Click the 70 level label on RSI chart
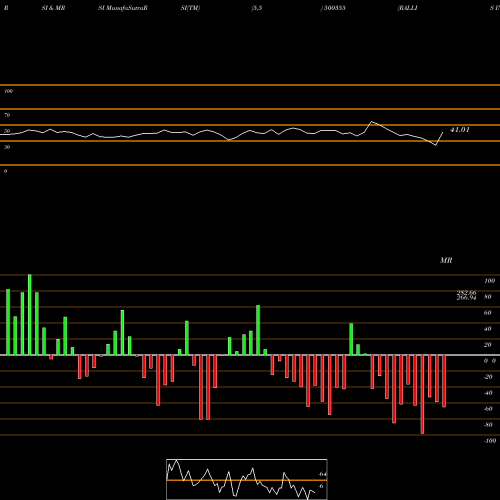 pos(7,115)
